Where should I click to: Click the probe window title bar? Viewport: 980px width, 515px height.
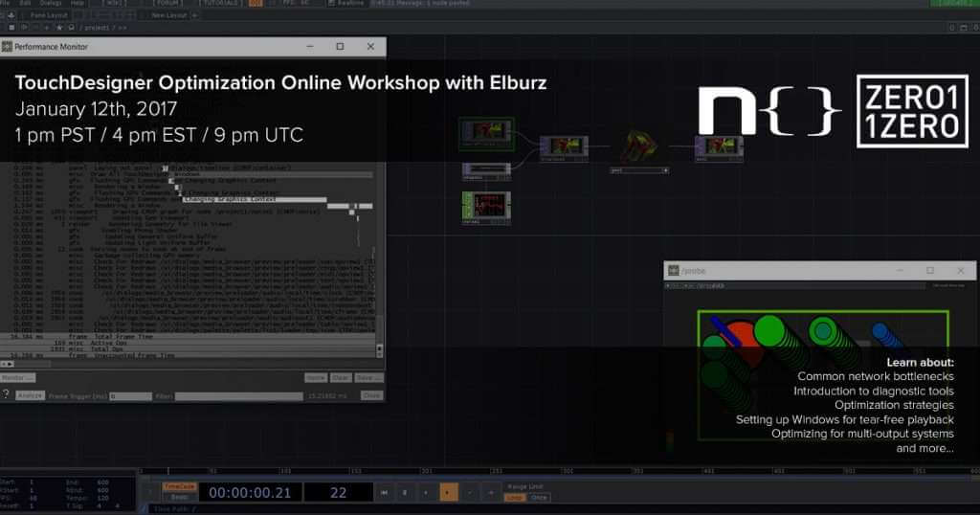[819, 271]
